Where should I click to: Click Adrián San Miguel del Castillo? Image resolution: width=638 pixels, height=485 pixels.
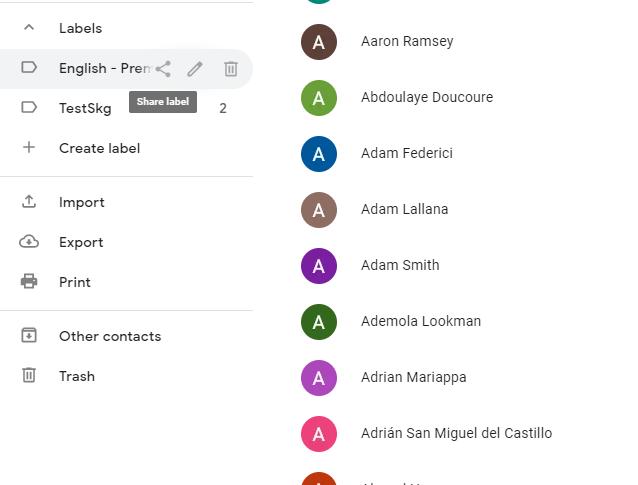[x=456, y=433]
